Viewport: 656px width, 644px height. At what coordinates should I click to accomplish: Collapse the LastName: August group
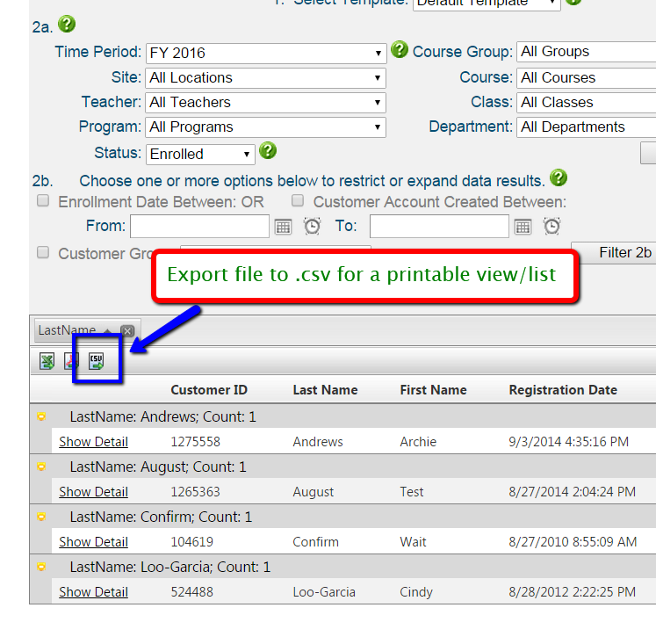pyautogui.click(x=41, y=467)
